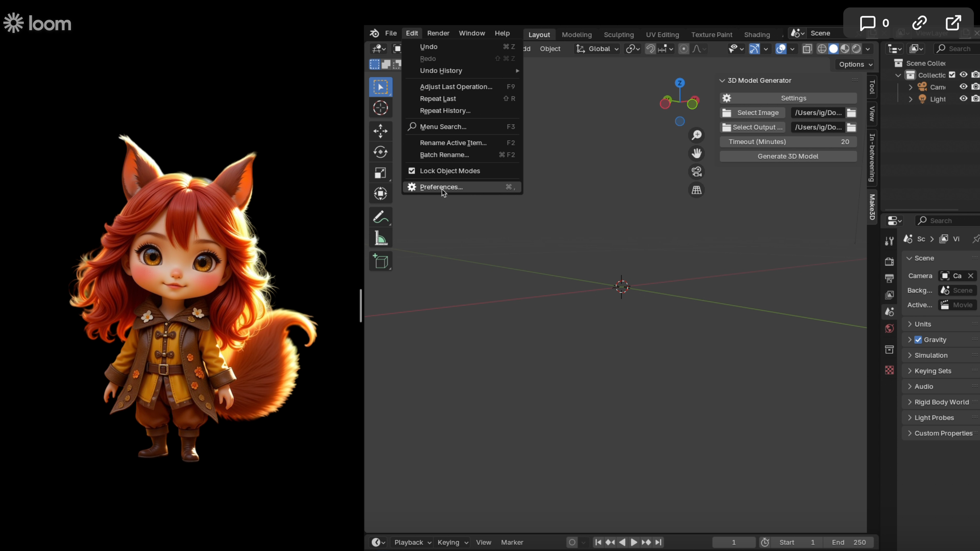
Task: Toggle camera view viewport button
Action: point(697,172)
